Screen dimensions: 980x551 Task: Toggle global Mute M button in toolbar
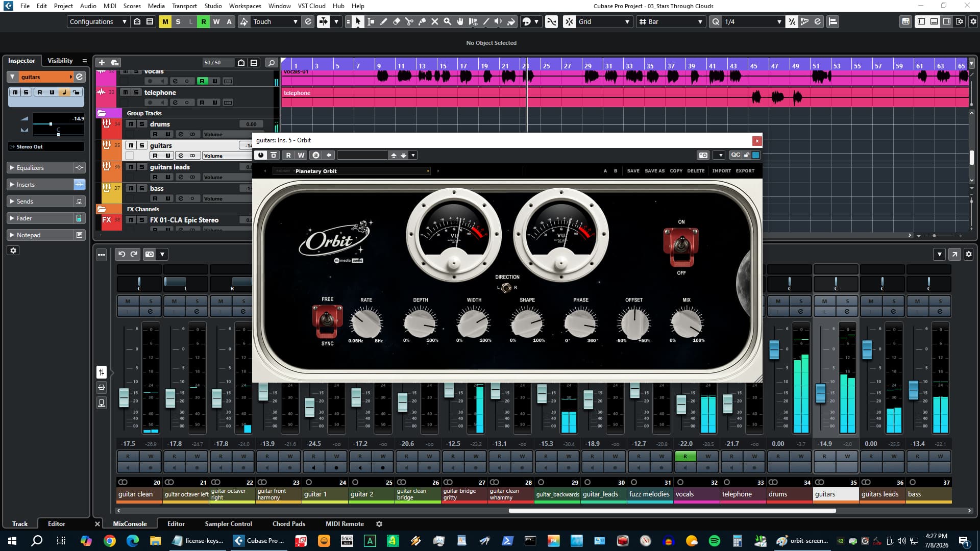[x=165, y=21]
